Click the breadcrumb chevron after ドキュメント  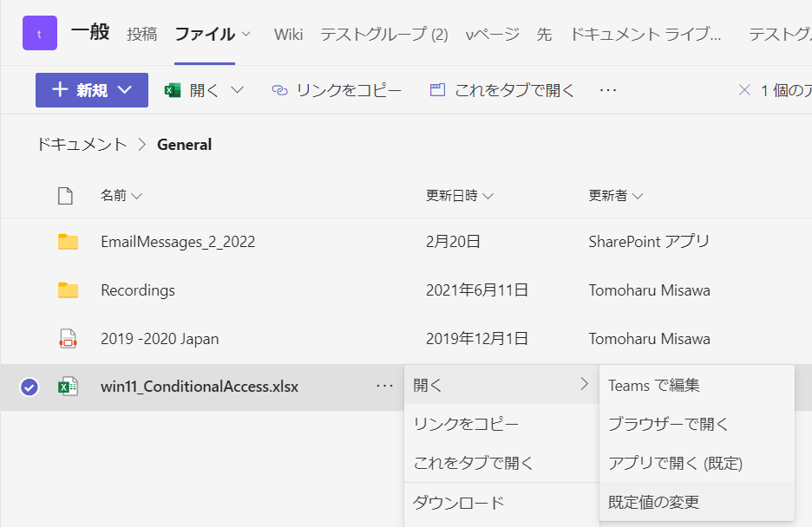142,144
